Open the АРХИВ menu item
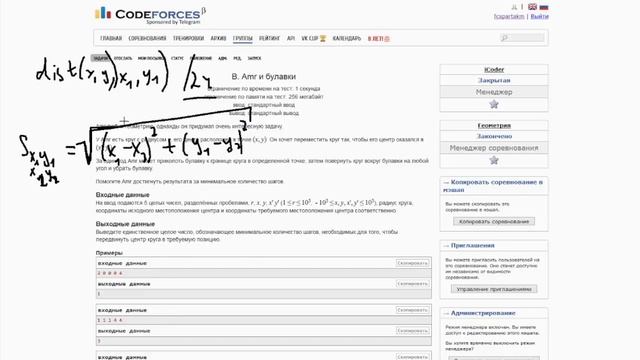 pos(218,38)
